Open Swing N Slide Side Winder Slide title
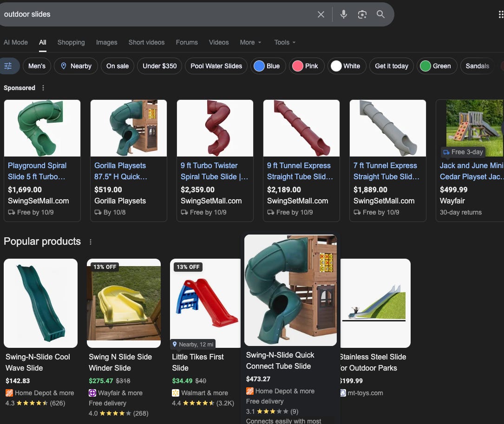This screenshot has height=424, width=504. coord(120,362)
